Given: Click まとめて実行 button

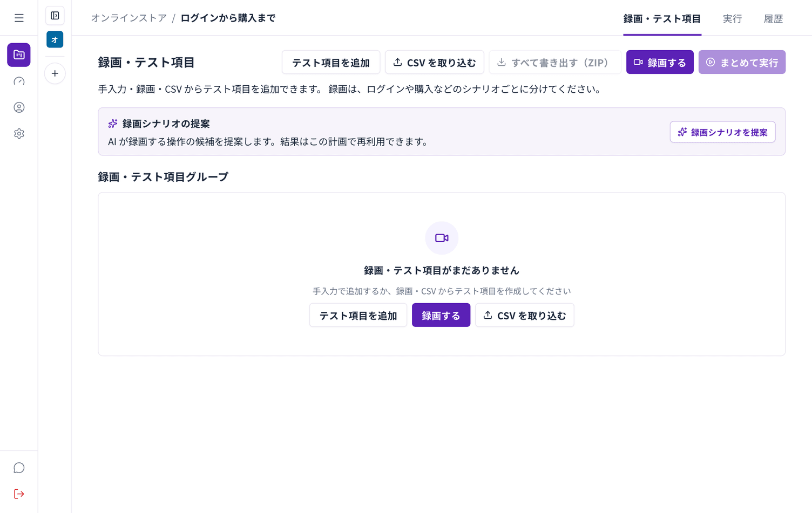Looking at the screenshot, I should point(742,62).
